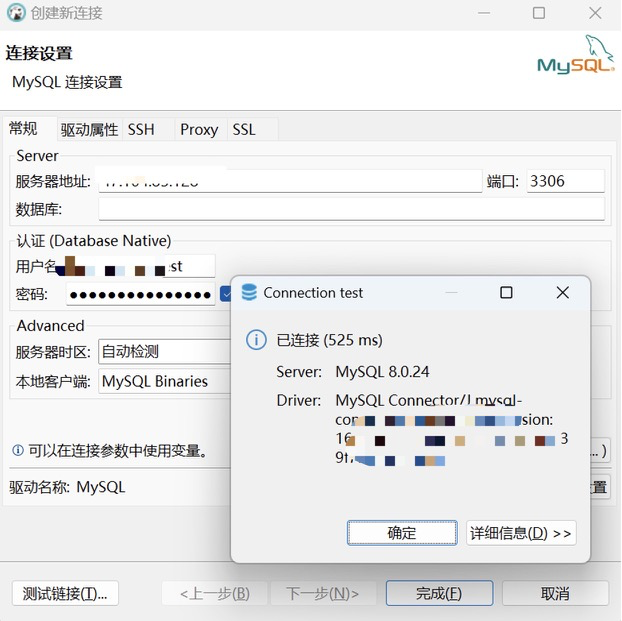The width and height of the screenshot is (622, 621).
Task: Open the 服务器时区 dropdown showing 自动检测
Action: point(164,351)
